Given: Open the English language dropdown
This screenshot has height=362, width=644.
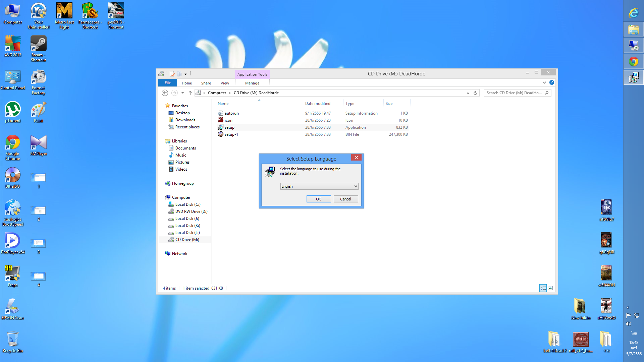Looking at the screenshot, I should coord(319,186).
